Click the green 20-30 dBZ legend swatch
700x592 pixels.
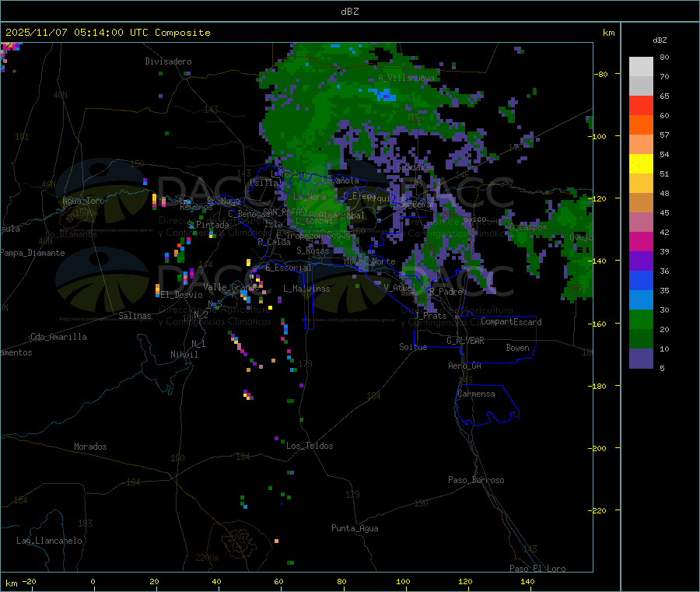[641, 319]
